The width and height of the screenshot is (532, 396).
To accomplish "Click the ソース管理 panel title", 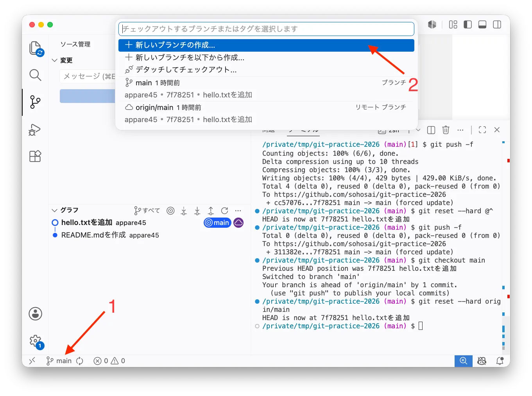I will [75, 44].
